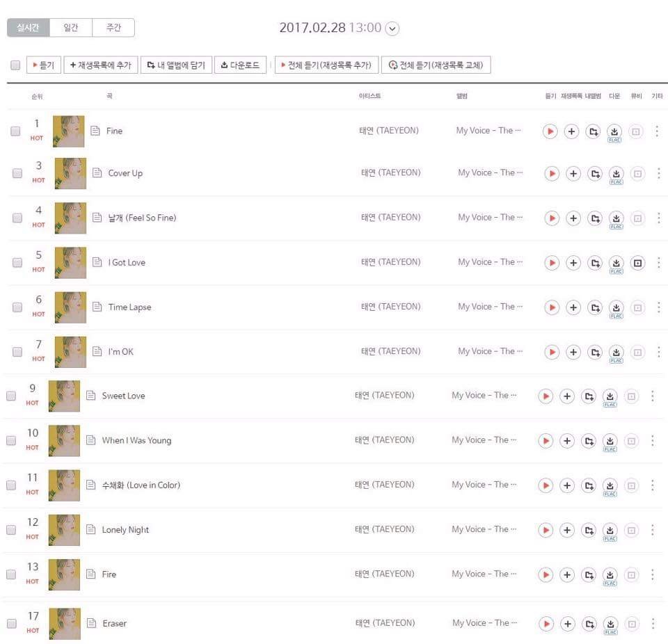
Task: Download I Got Love as FLAC
Action: [x=616, y=263]
